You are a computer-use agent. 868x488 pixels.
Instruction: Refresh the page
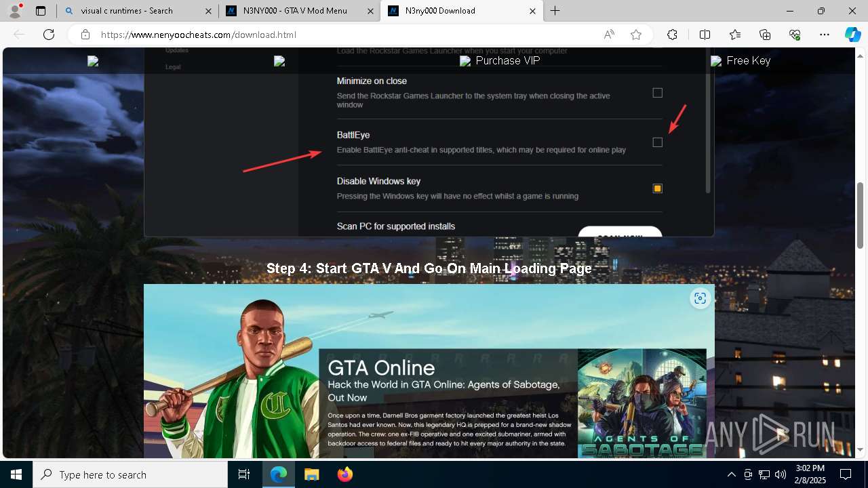49,35
